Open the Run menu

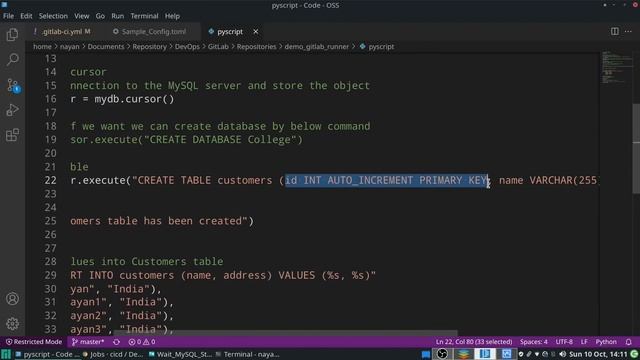(118, 16)
